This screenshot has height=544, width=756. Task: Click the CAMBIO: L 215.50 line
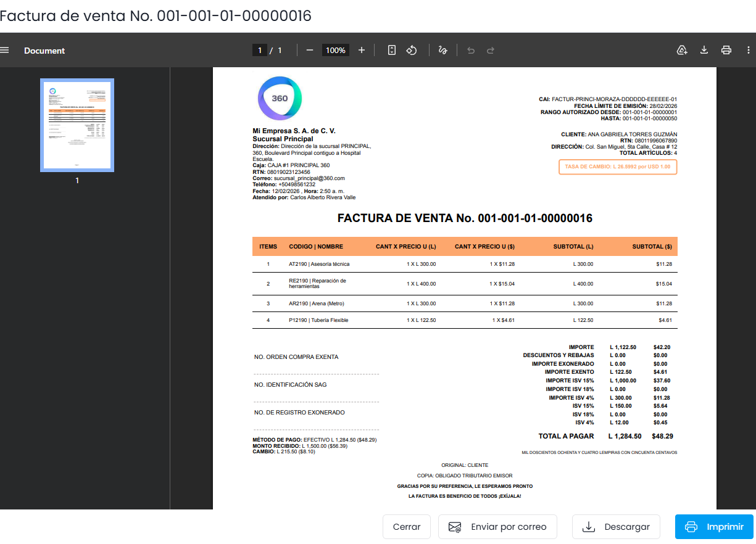coord(284,451)
